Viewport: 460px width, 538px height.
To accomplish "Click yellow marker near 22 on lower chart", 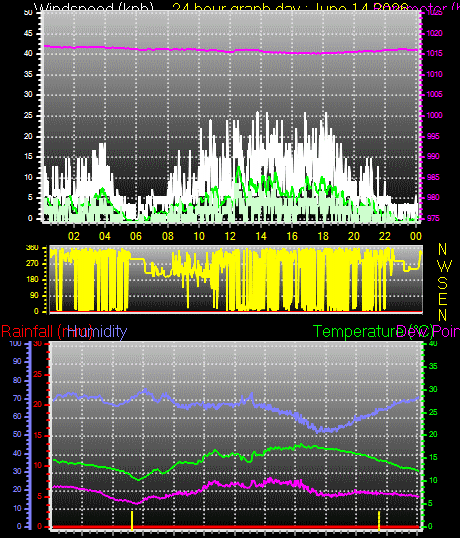I will pyautogui.click(x=379, y=521).
